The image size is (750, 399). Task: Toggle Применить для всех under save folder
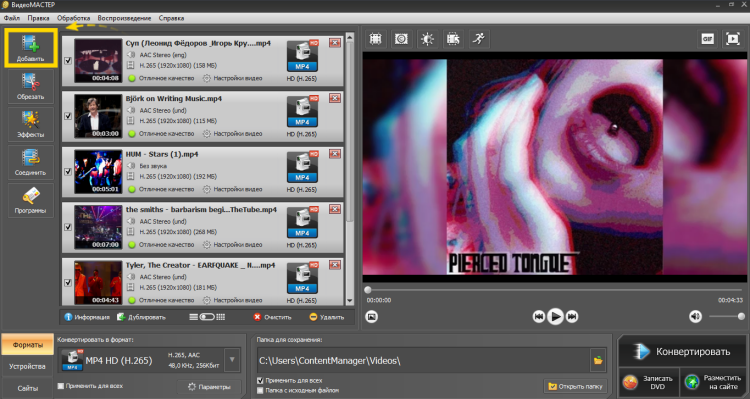coord(260,381)
